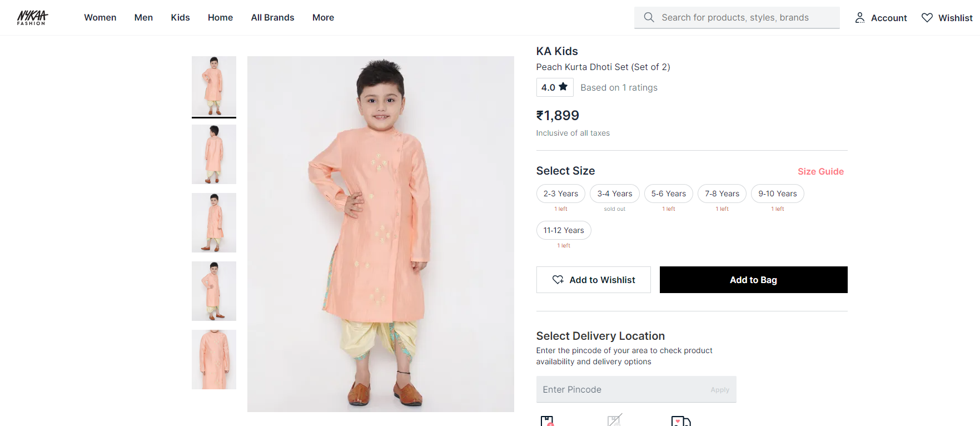
Task: Select the 2-3 Years size
Action: click(x=560, y=194)
